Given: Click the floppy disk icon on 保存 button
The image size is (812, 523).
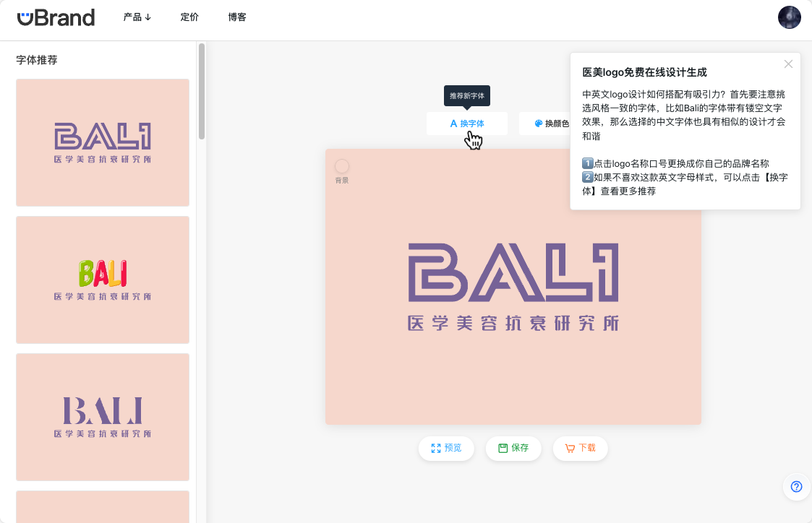Looking at the screenshot, I should point(503,448).
